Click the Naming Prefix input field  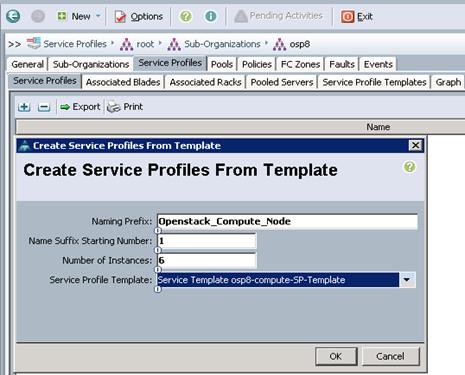(287, 221)
